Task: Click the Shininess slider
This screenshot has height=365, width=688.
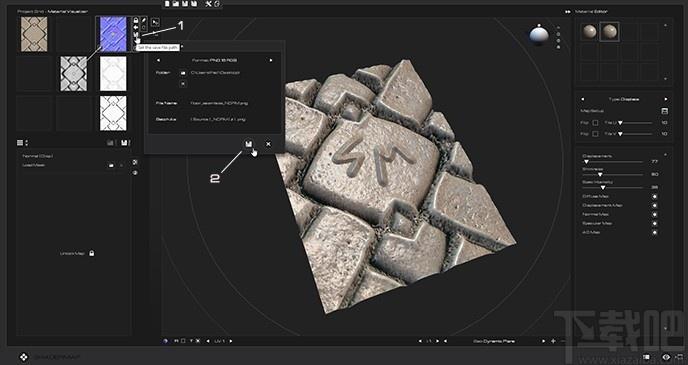Action: (x=613, y=175)
